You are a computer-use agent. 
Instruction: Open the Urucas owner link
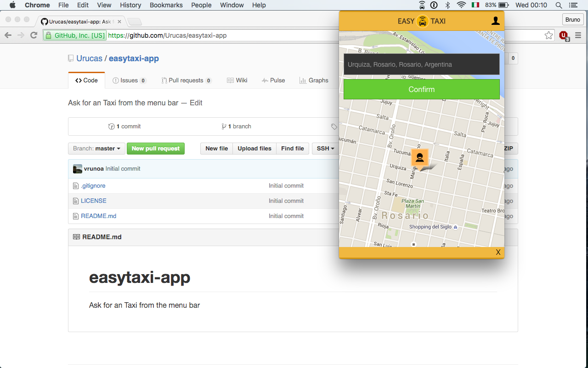coord(89,58)
